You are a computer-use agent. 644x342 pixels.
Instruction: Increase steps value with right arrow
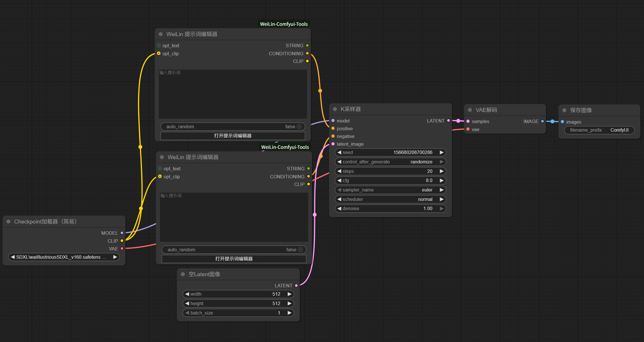point(441,171)
